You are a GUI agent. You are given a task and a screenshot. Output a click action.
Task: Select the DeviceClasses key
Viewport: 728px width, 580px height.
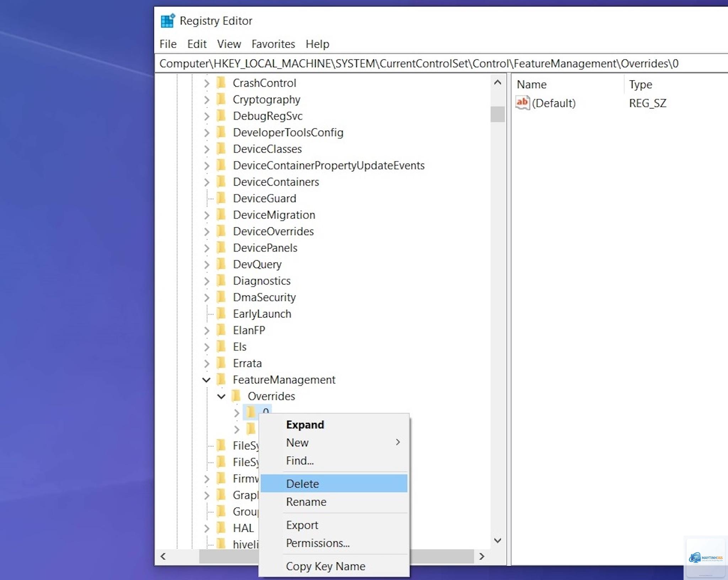267,149
